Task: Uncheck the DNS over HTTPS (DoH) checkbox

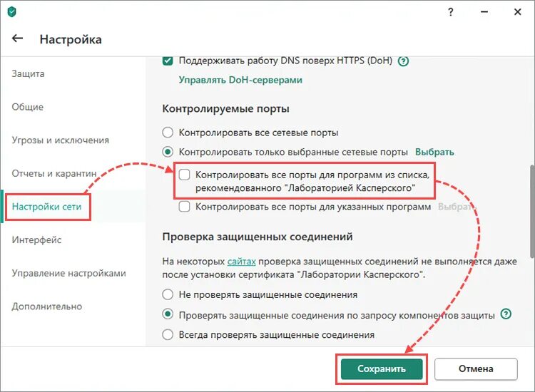Action: [x=168, y=61]
